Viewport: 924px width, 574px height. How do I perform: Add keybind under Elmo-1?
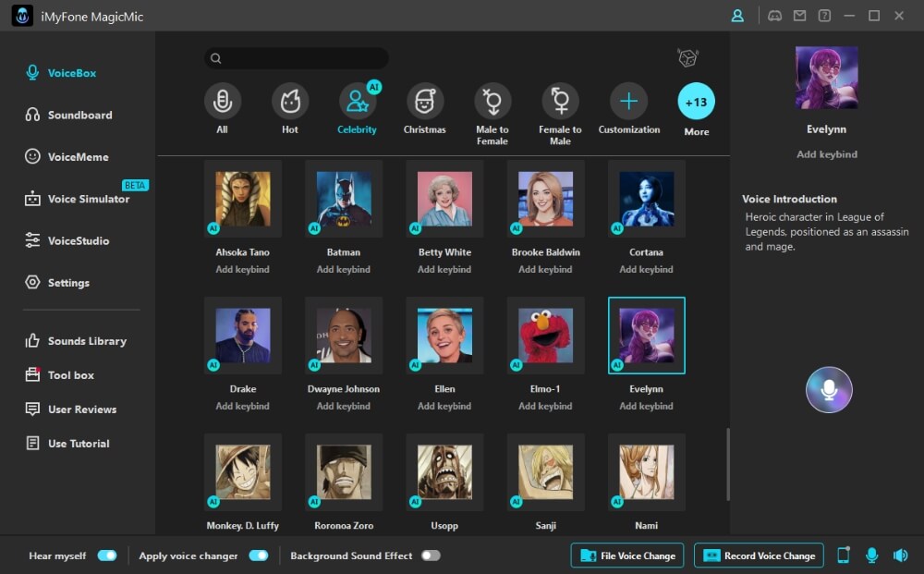click(545, 406)
